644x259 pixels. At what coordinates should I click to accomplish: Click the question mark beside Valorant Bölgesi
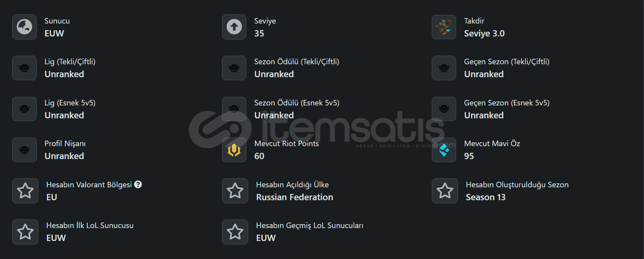(138, 185)
